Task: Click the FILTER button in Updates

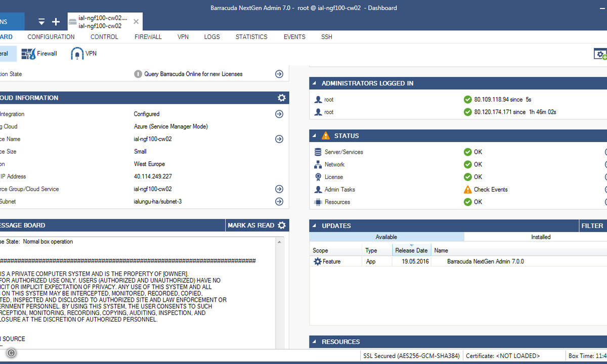Action: (592, 226)
